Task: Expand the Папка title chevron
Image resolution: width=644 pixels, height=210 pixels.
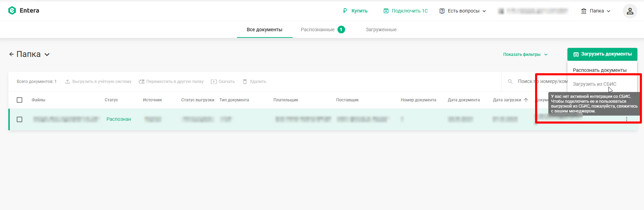Action: coord(47,54)
